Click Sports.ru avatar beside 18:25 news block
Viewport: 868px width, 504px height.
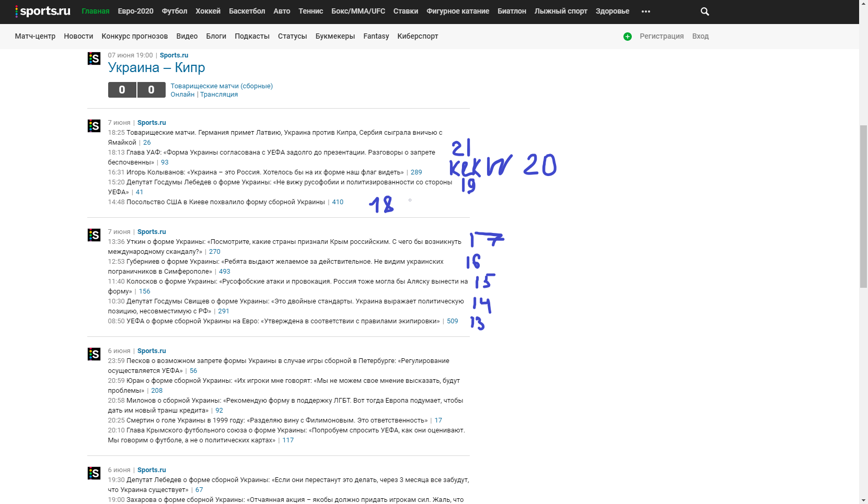94,126
